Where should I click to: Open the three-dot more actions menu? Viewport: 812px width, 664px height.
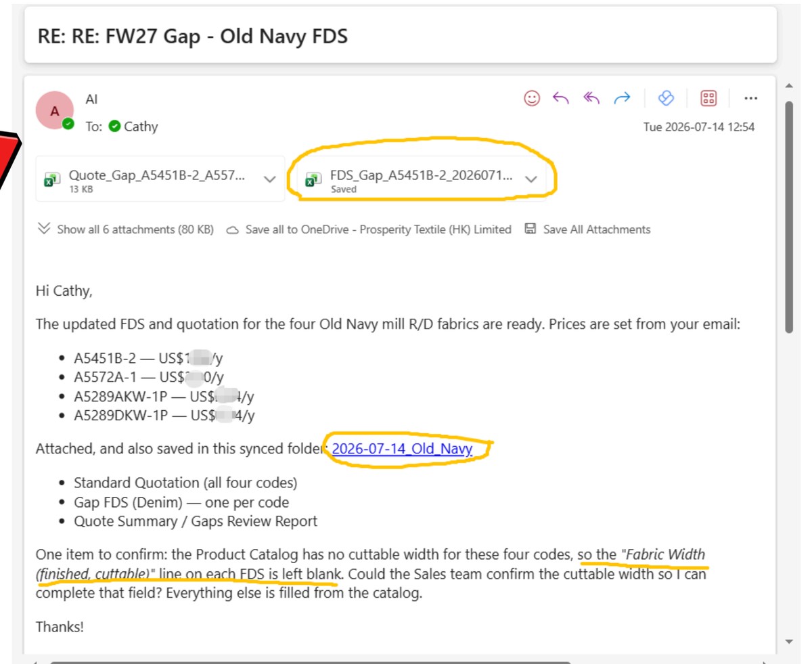coord(750,99)
